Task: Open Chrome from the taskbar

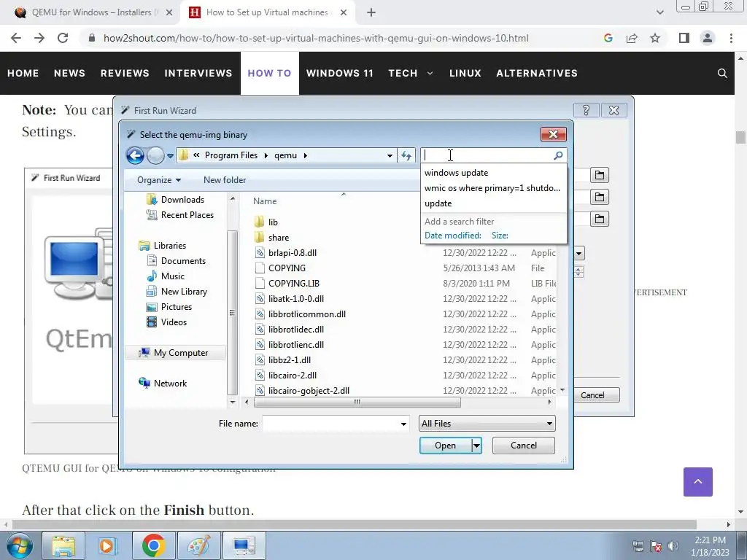Action: 153,545
